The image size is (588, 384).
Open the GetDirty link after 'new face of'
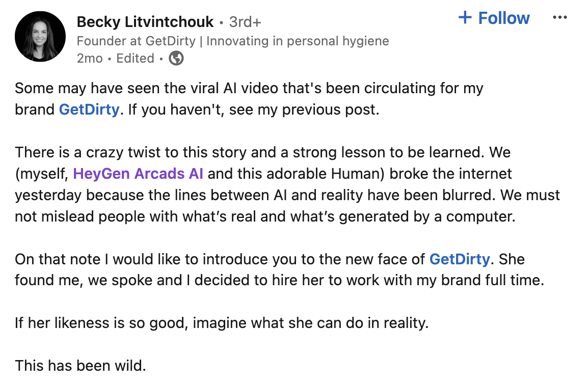click(x=460, y=259)
